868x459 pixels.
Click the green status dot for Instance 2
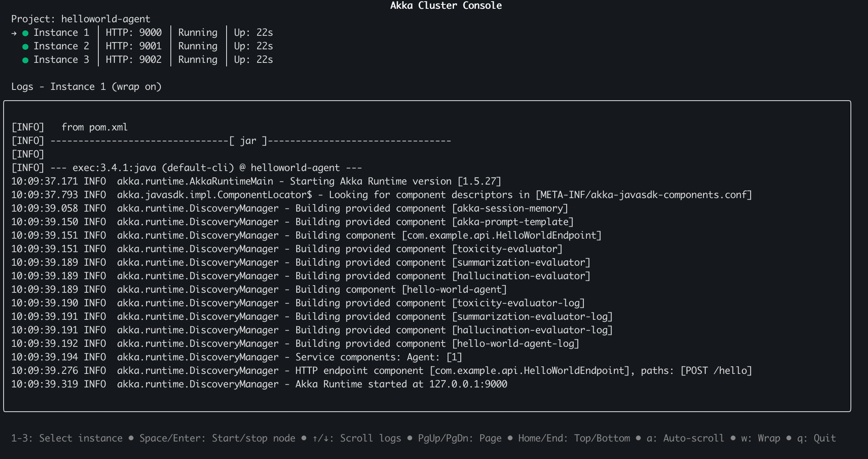pos(25,47)
